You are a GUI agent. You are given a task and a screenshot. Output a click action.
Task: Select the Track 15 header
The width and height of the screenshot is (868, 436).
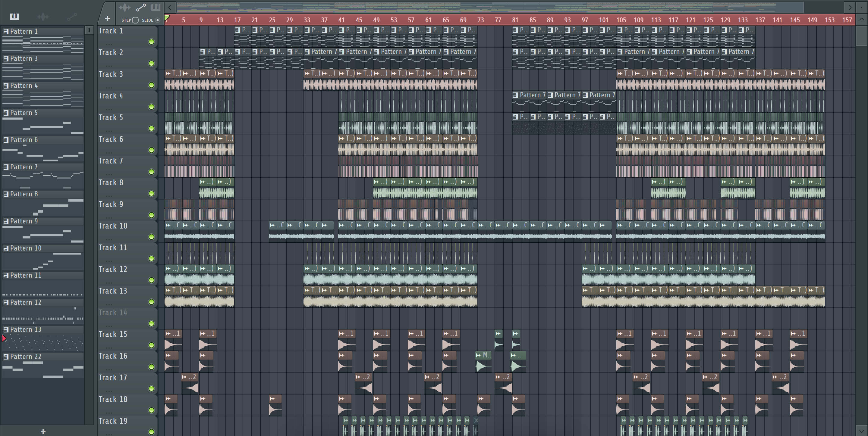tap(127, 340)
